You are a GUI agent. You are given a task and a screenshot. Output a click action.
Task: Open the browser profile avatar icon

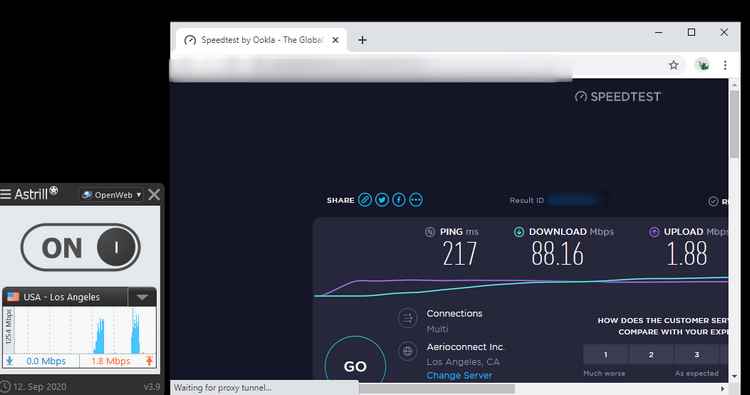702,65
